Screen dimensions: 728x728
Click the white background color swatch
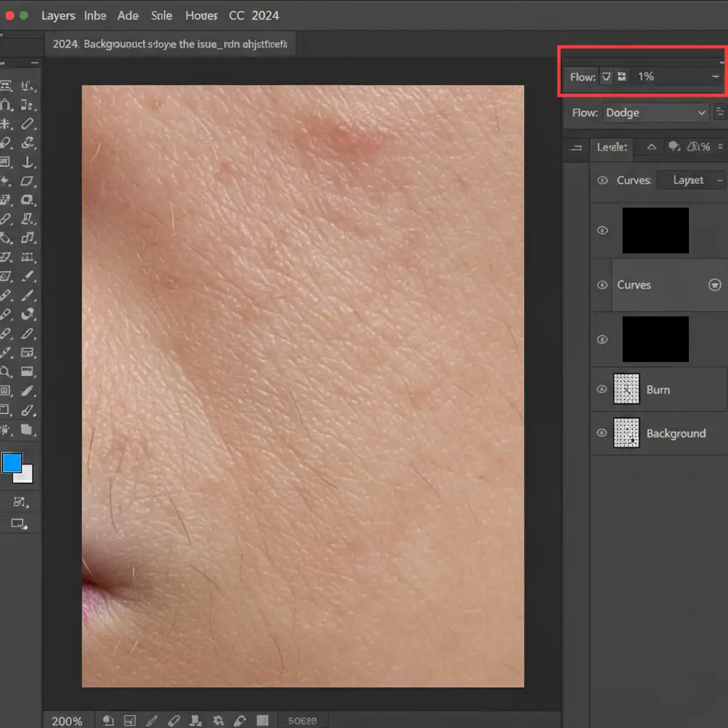[26, 476]
